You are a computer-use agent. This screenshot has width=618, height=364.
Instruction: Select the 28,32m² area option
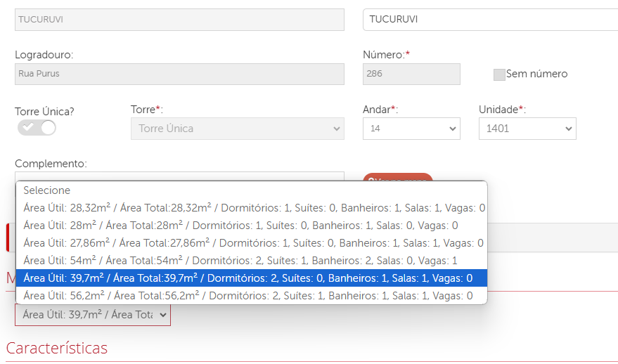(x=253, y=208)
